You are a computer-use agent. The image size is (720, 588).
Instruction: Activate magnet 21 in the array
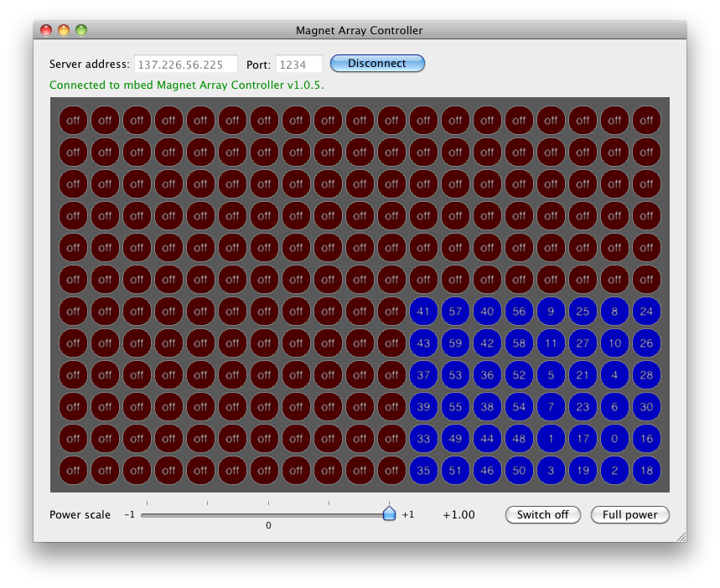[x=583, y=375]
